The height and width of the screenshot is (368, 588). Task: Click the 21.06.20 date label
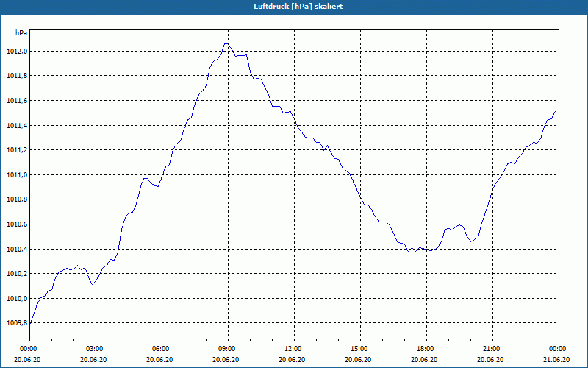pyautogui.click(x=556, y=360)
